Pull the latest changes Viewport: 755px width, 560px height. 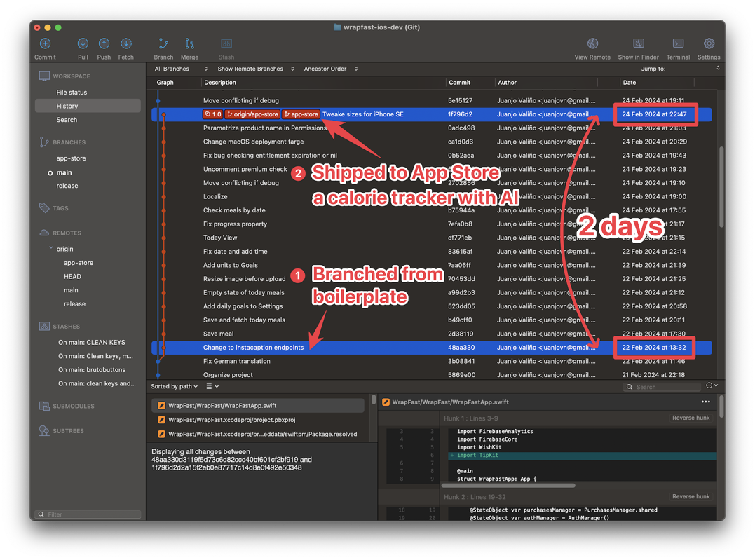[82, 43]
